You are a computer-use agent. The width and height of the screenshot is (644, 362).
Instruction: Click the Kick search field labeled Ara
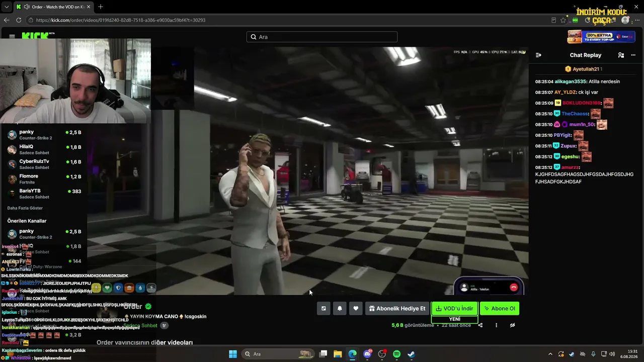pos(322,37)
